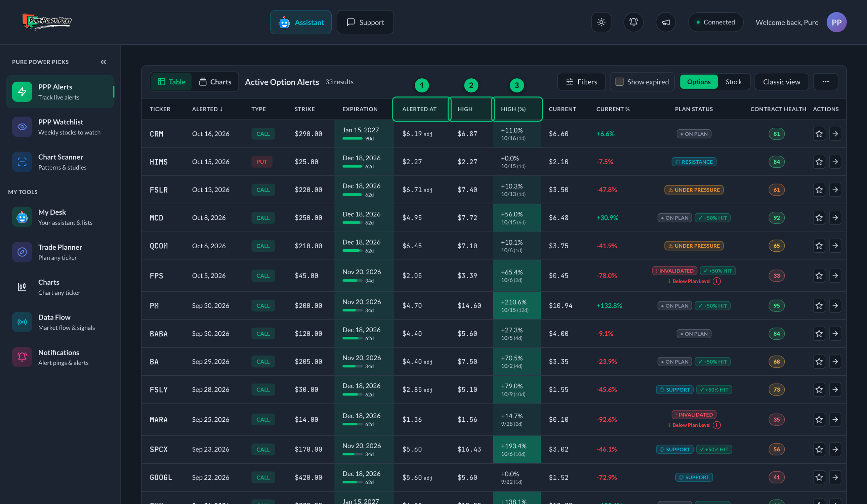Collapse the sidebar with double chevron
The width and height of the screenshot is (867, 504).
(x=103, y=62)
